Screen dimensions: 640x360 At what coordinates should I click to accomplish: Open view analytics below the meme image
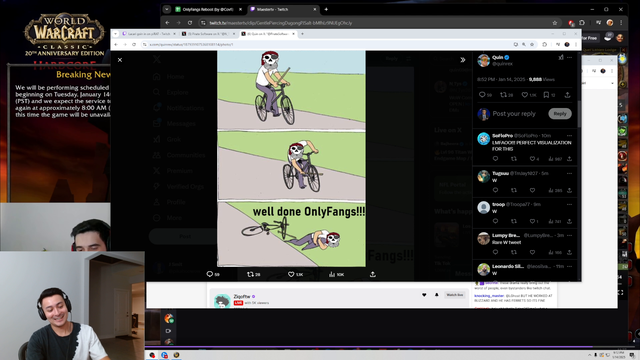coord(332,274)
